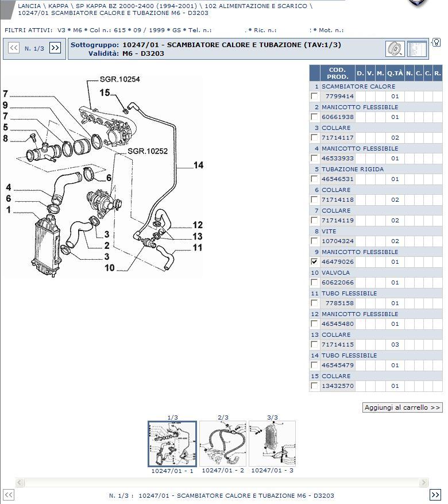Open thumbnail 10247/01 - 1
Viewport: 448px width, 504px height.
(x=172, y=444)
